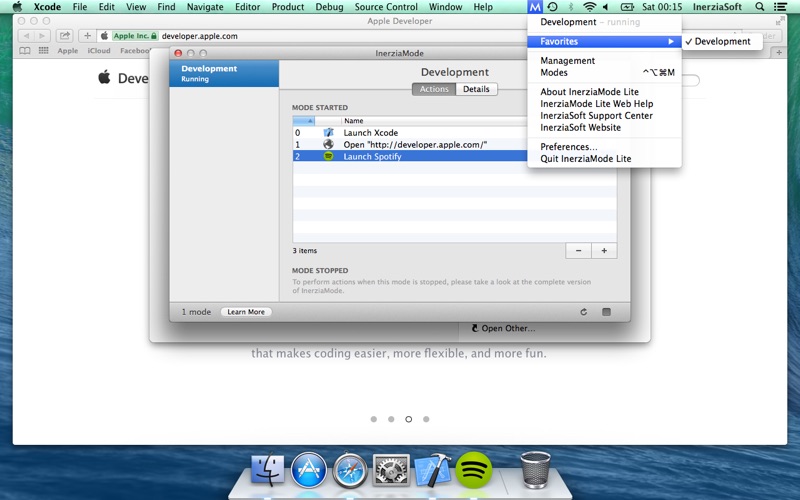
Task: Open the iCloud bookmark in Safari
Action: (98, 51)
